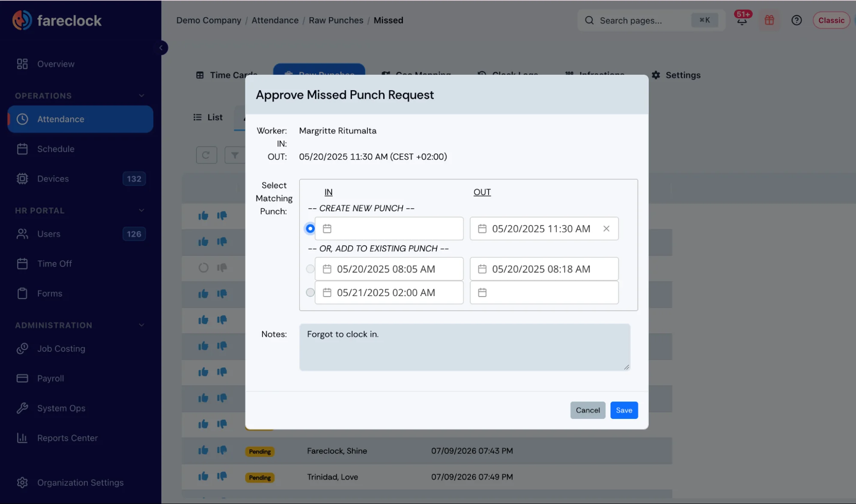Open calendar icon for 11:30 AM OUT field
Viewport: 856px width, 504px height.
(x=482, y=228)
